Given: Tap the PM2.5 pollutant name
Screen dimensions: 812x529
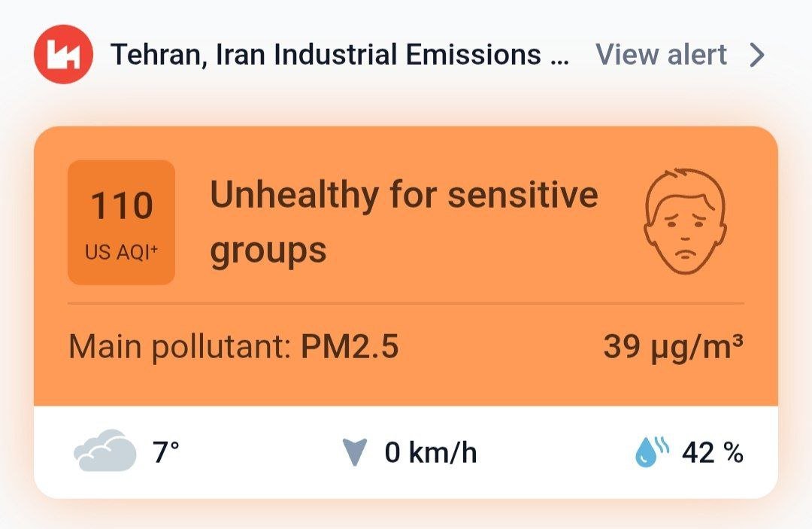Looking at the screenshot, I should coord(350,348).
